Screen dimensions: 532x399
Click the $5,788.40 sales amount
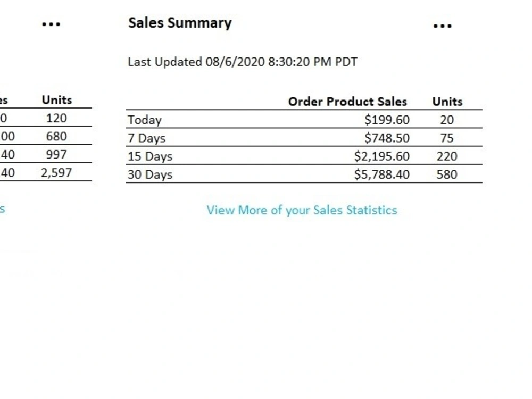[x=382, y=174]
